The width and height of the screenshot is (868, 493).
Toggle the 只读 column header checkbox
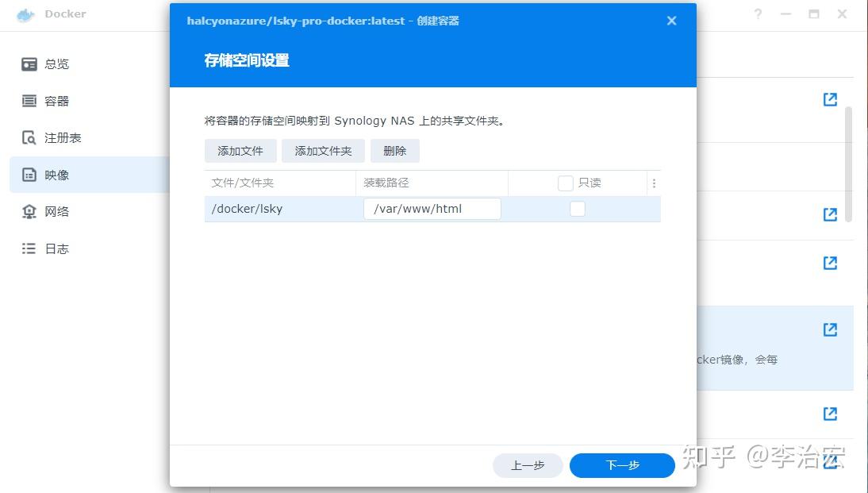pyautogui.click(x=567, y=183)
